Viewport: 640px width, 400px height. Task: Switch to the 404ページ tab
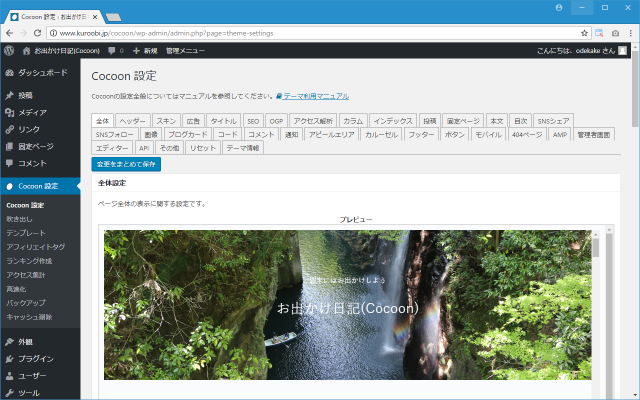(x=527, y=134)
